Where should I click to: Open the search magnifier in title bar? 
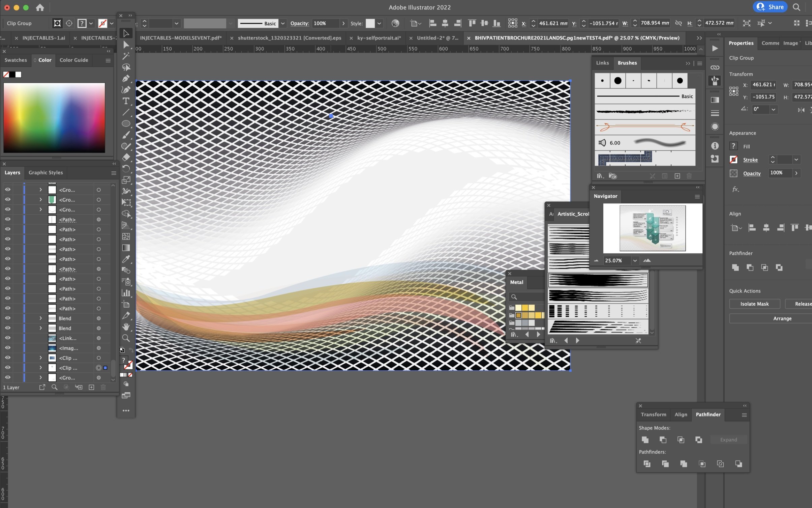796,7
